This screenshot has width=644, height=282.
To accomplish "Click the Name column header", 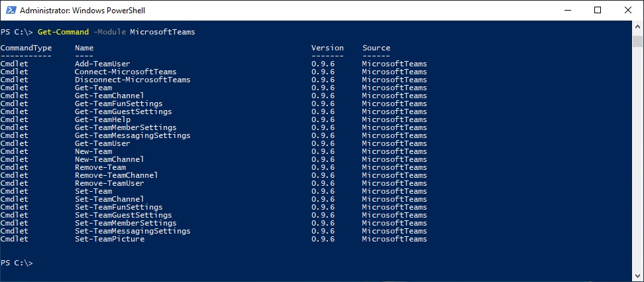I will point(84,48).
